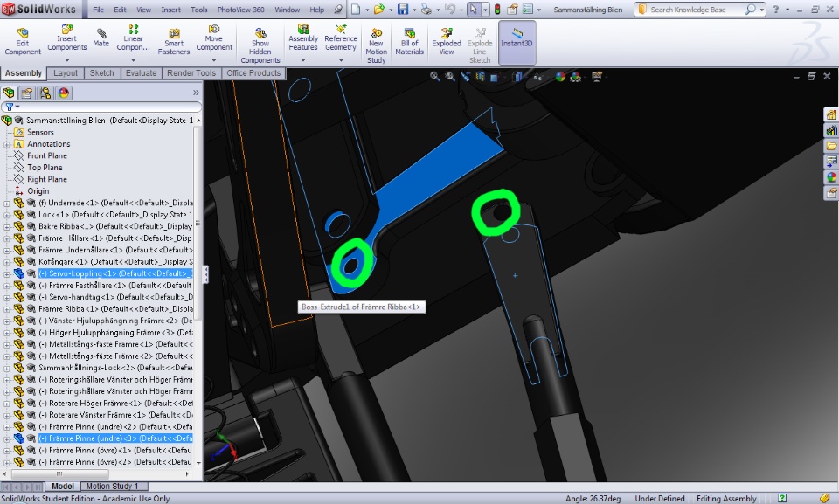Select the Mate tool
This screenshot has width=839, height=504.
click(101, 38)
